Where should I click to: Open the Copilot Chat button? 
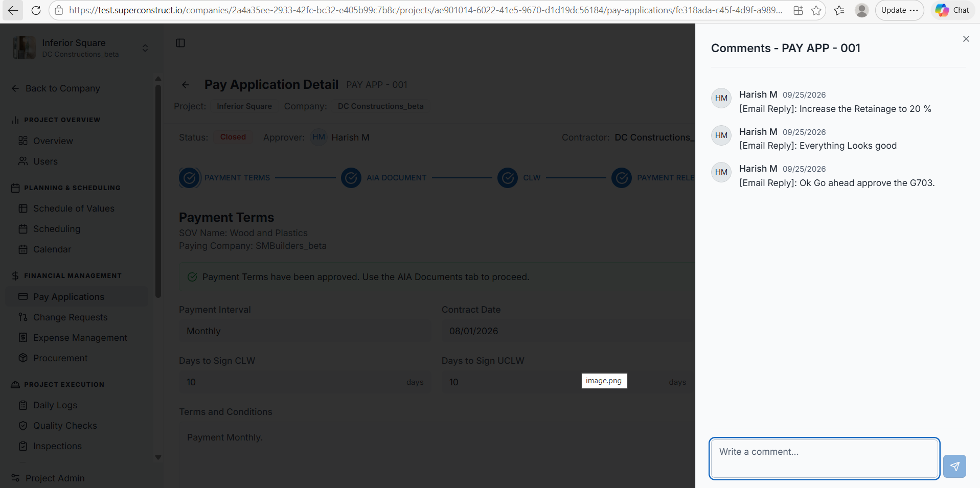point(953,10)
